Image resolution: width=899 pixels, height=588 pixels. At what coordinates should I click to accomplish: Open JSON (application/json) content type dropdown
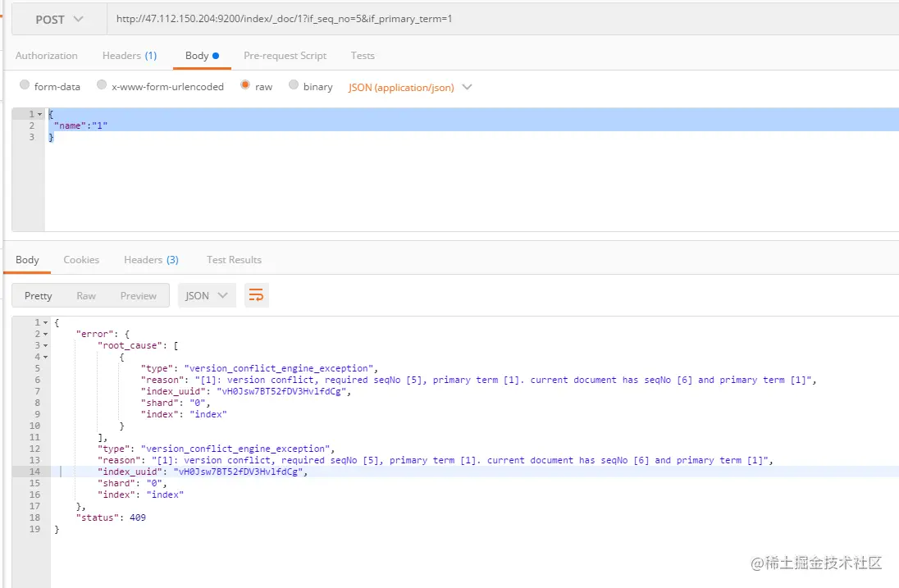(x=410, y=87)
